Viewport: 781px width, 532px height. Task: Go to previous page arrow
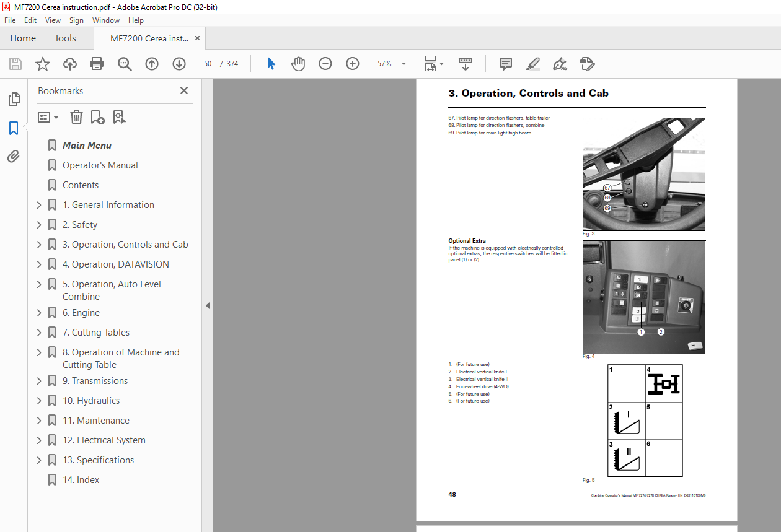152,64
